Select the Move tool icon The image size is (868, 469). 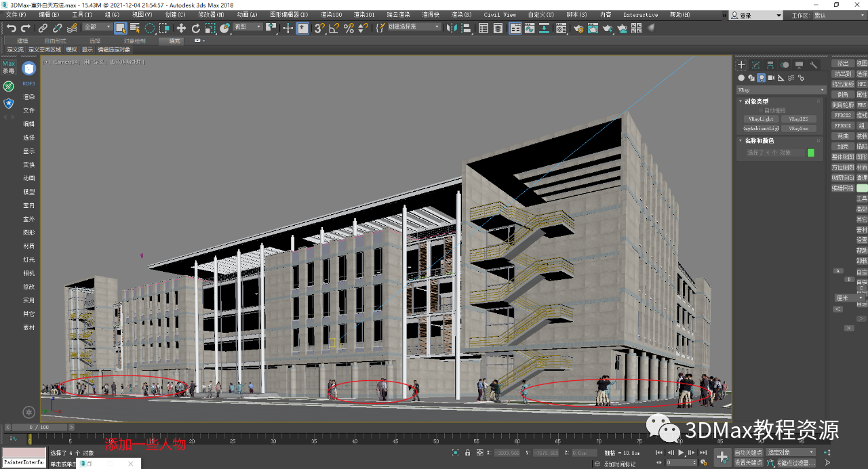click(x=181, y=28)
